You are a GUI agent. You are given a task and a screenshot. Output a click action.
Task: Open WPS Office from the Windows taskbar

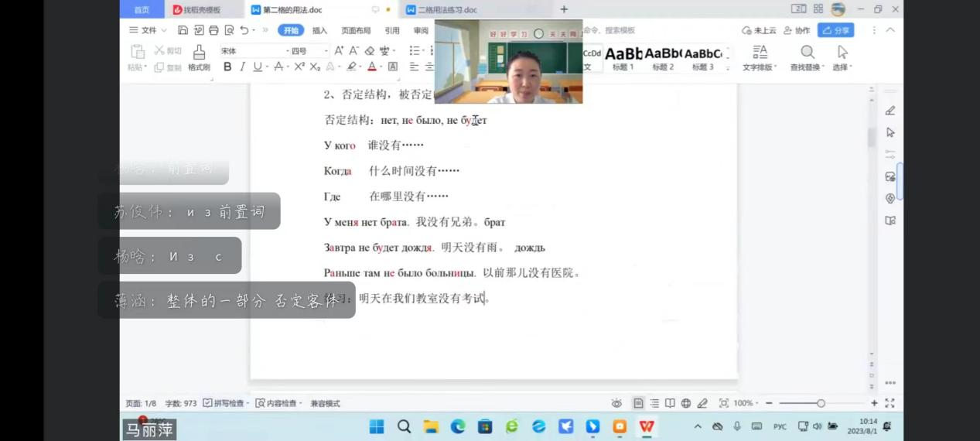click(x=646, y=426)
